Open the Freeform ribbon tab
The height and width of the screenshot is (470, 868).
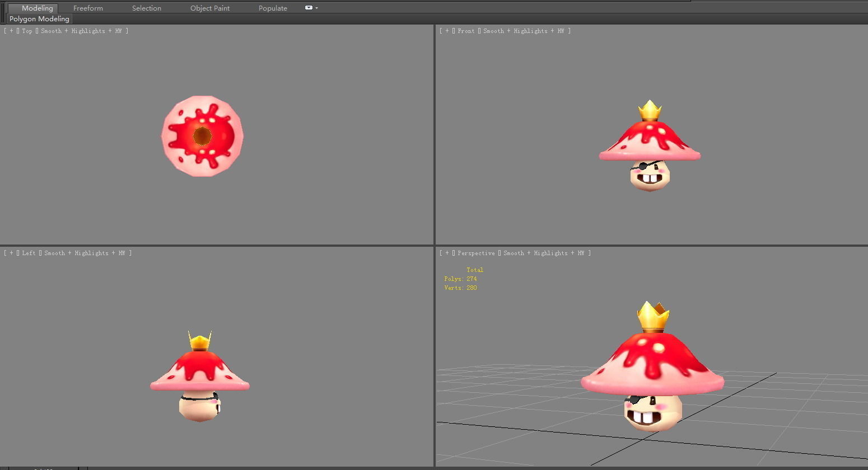click(x=88, y=8)
